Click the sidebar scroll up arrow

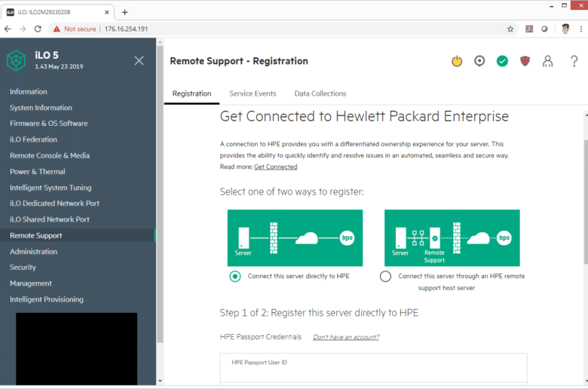pyautogui.click(x=160, y=42)
